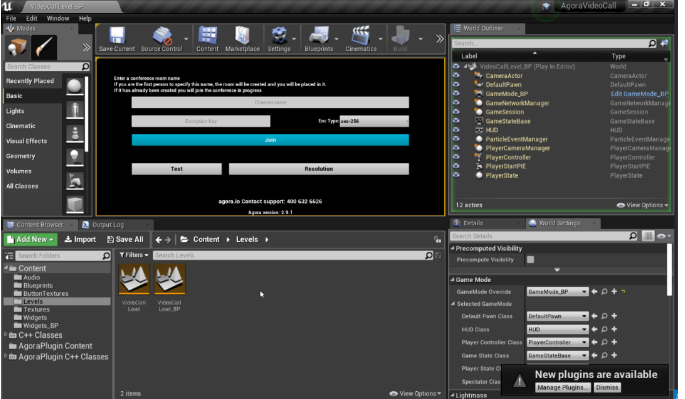
Task: Open the Enc Type aes-256 dropdown
Action: [x=374, y=121]
